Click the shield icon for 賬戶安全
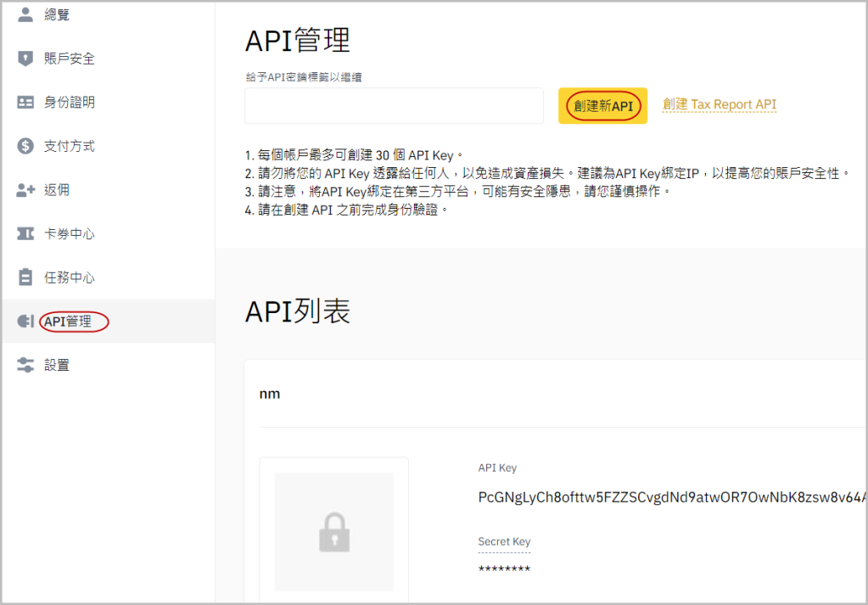This screenshot has width=868, height=605. tap(25, 59)
